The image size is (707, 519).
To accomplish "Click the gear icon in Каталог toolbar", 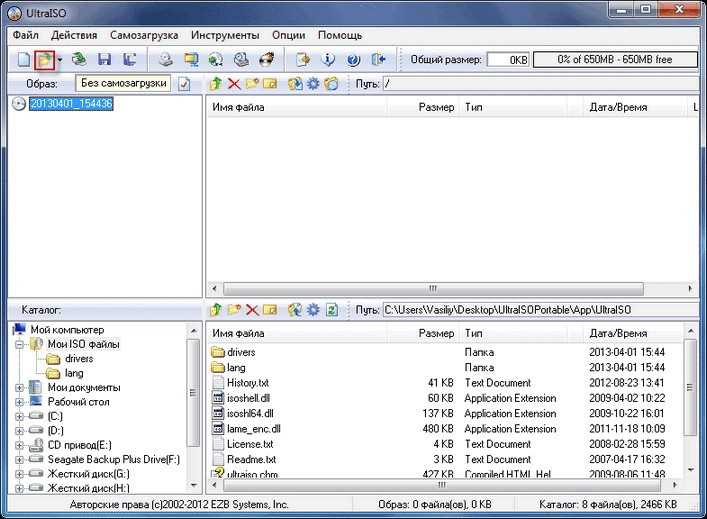I will coord(313,310).
